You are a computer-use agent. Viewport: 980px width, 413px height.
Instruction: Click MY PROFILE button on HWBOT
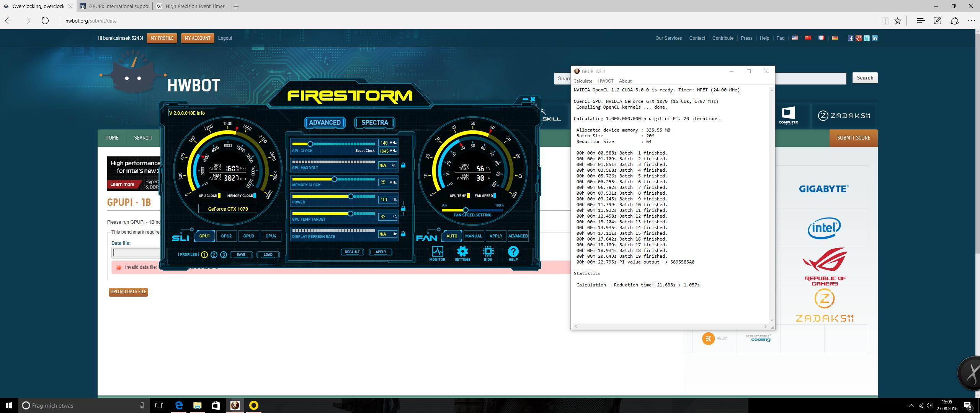[x=162, y=38]
